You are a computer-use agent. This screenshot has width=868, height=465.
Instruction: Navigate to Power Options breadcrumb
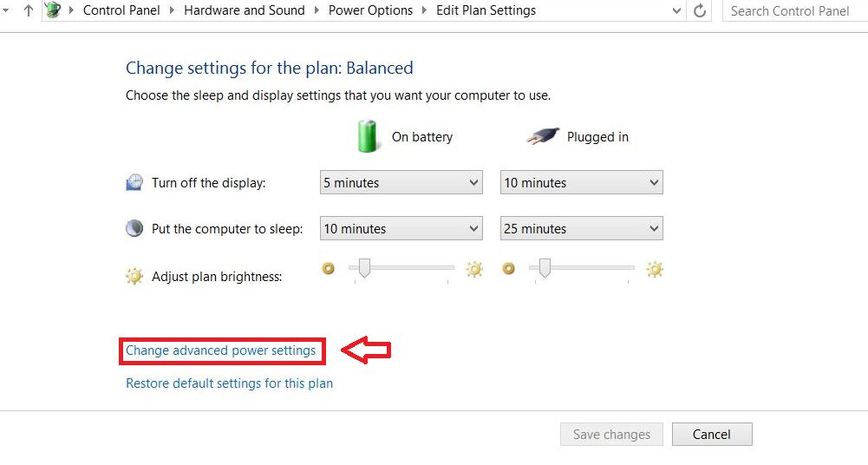370,11
